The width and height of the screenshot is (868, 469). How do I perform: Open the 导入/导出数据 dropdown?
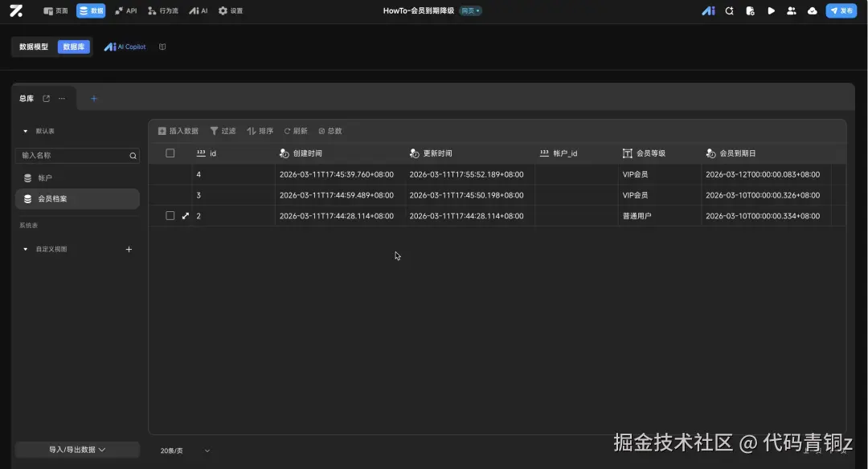click(x=77, y=450)
